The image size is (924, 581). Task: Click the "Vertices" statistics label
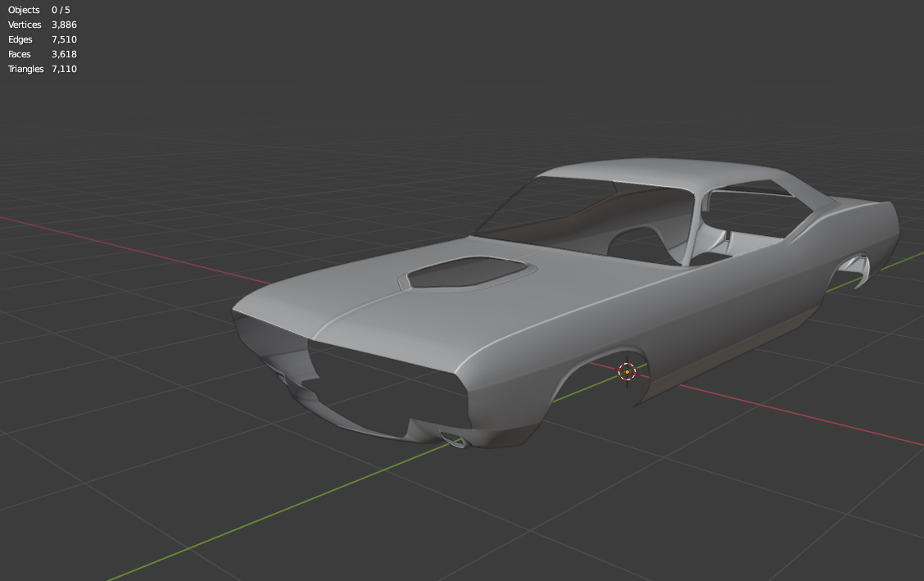pos(25,25)
